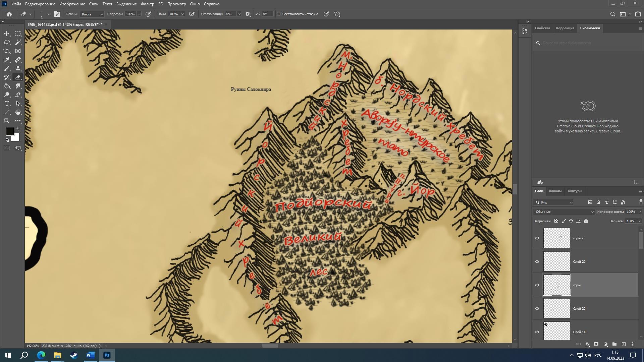The height and width of the screenshot is (362, 644).
Task: Select the Horizontal Type tool
Action: 7,104
